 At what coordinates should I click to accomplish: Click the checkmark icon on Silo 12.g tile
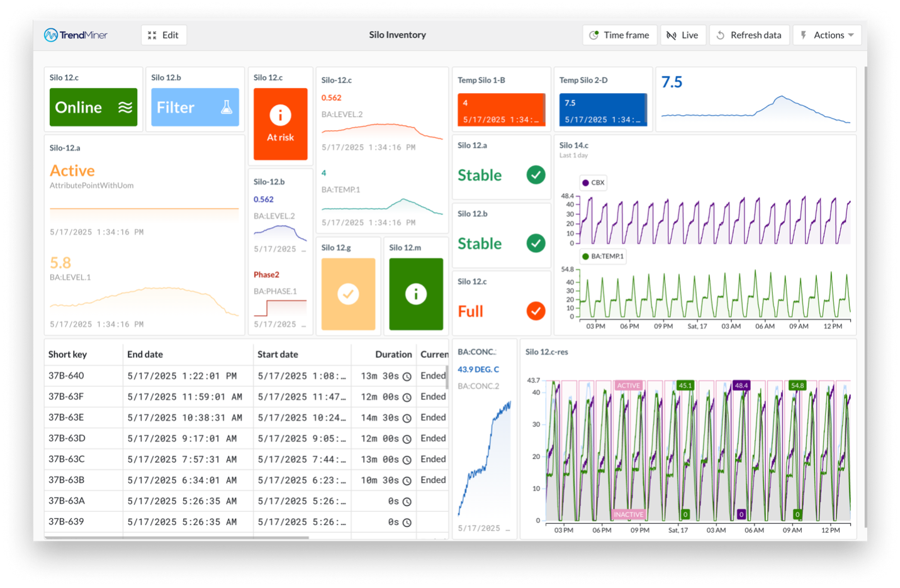tap(348, 294)
